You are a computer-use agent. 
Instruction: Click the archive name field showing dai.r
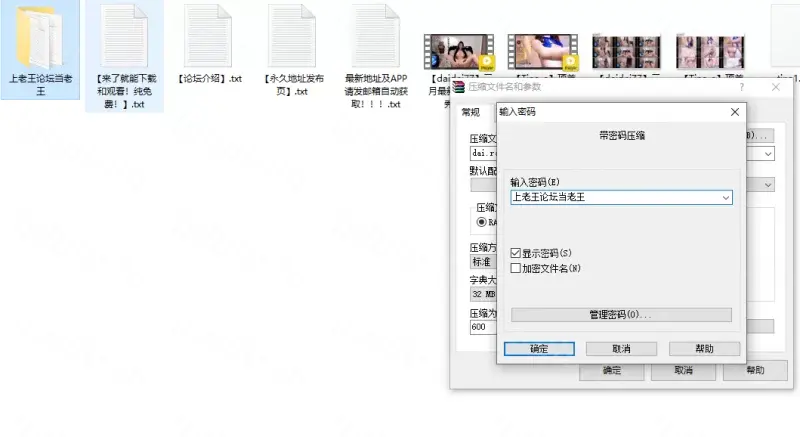pyautogui.click(x=483, y=153)
